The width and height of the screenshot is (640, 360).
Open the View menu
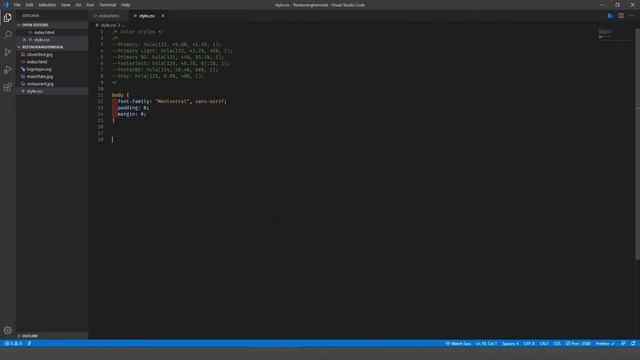click(65, 5)
